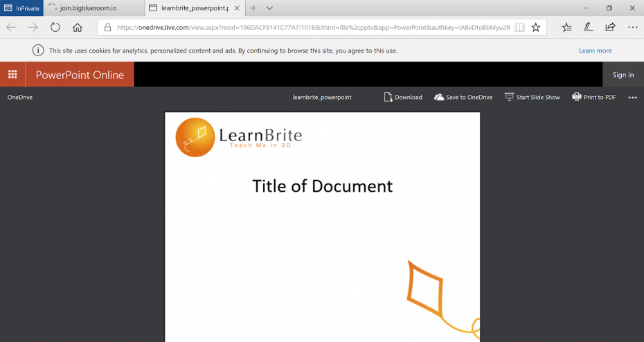Download the presentation
This screenshot has width=644, height=342.
[x=403, y=98]
